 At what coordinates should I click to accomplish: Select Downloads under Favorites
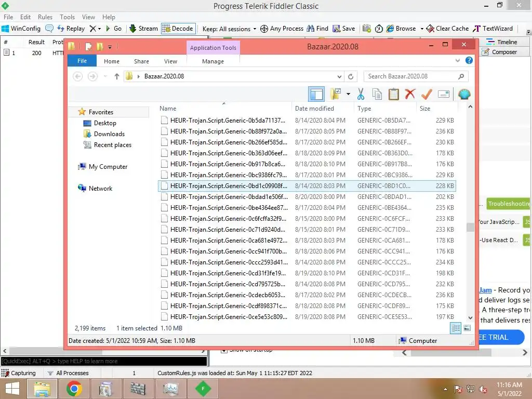(x=109, y=134)
